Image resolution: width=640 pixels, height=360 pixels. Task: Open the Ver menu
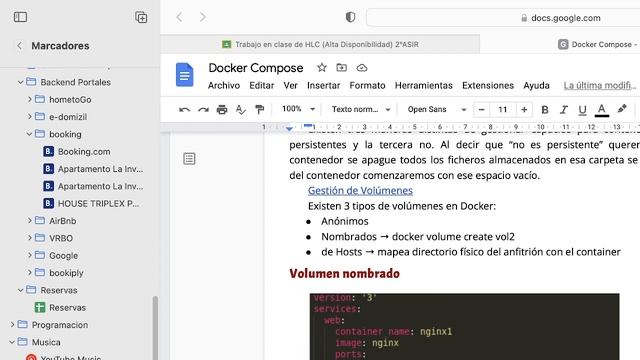tap(291, 85)
